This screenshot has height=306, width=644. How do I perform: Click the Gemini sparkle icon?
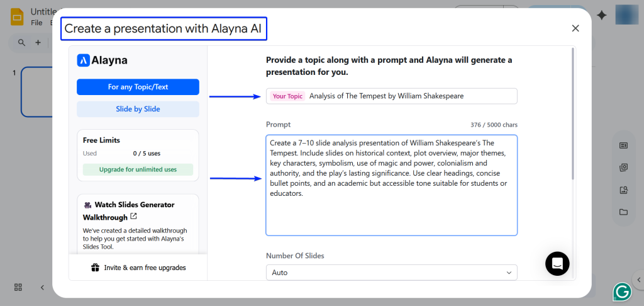(x=602, y=16)
